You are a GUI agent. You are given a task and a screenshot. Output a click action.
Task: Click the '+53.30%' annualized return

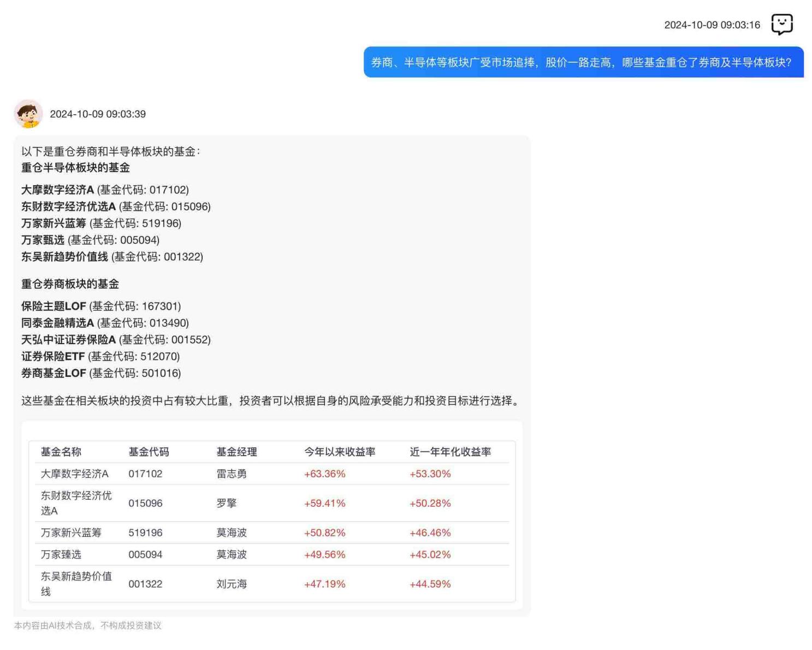click(430, 474)
